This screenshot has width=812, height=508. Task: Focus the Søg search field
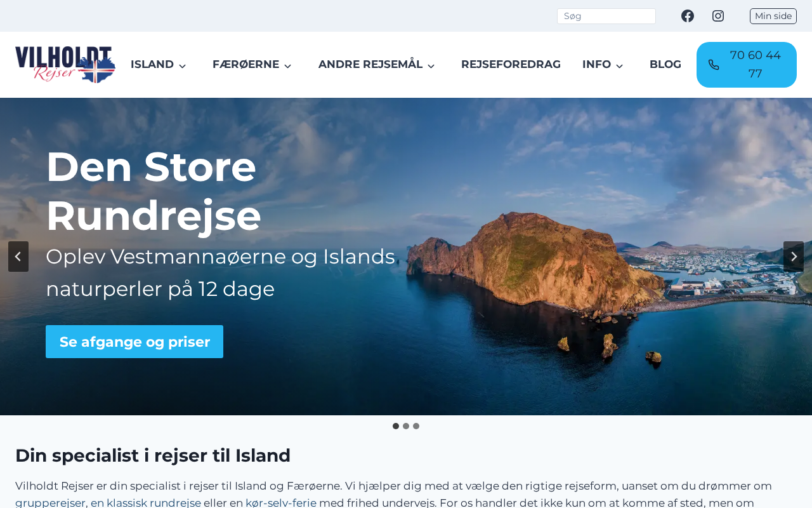tap(606, 16)
